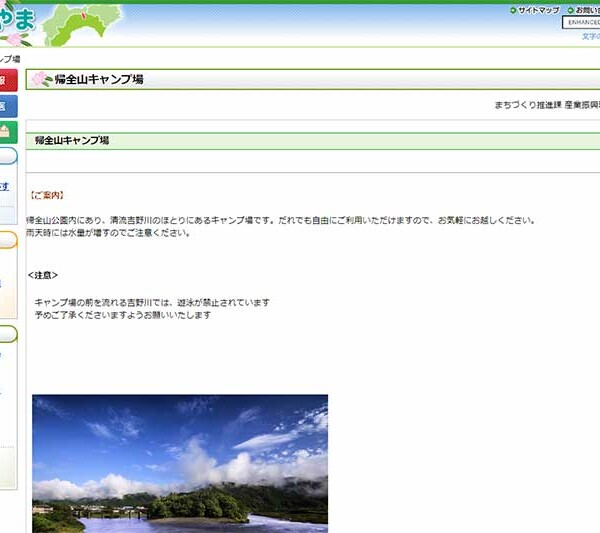Image resolution: width=600 pixels, height=533 pixels.
Task: Open the blue sidebar menu button
Action: [8, 106]
